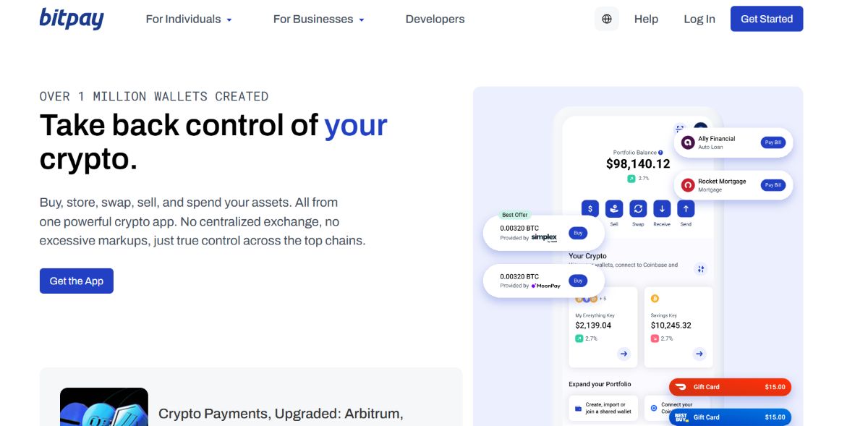Select the Sell icon in the app preview
The image size is (868, 426).
pyautogui.click(x=613, y=208)
